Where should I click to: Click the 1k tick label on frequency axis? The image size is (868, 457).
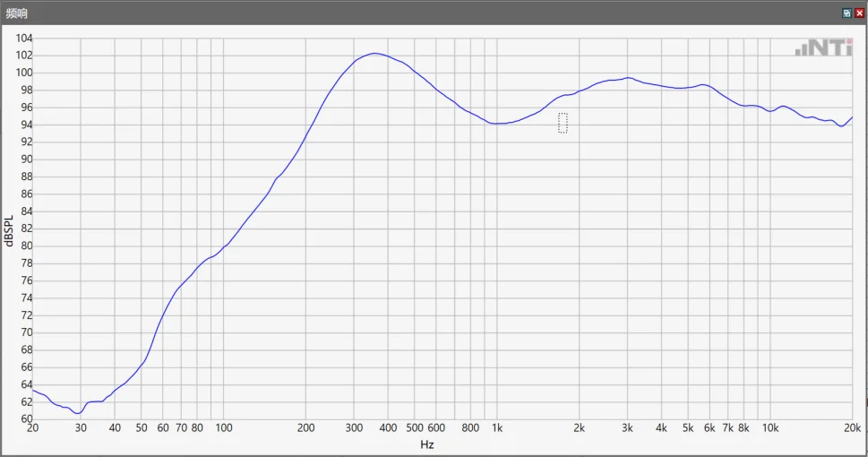[x=497, y=427]
